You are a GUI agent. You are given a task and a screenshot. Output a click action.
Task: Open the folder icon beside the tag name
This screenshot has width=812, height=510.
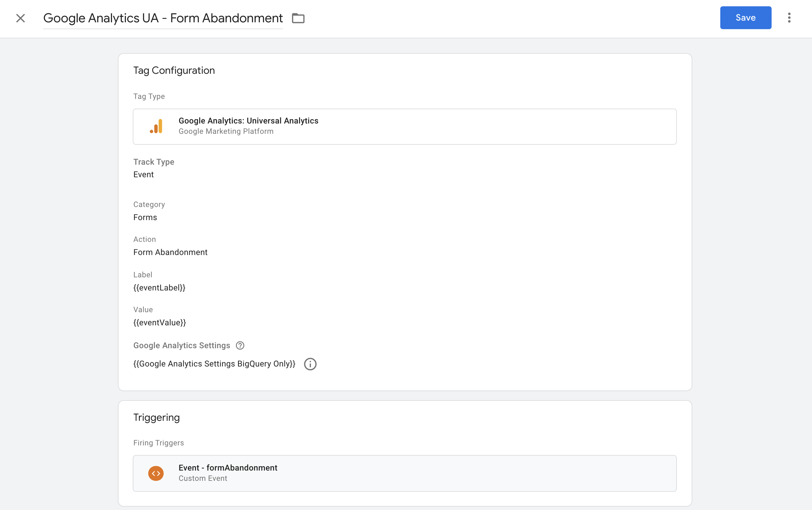pyautogui.click(x=298, y=18)
